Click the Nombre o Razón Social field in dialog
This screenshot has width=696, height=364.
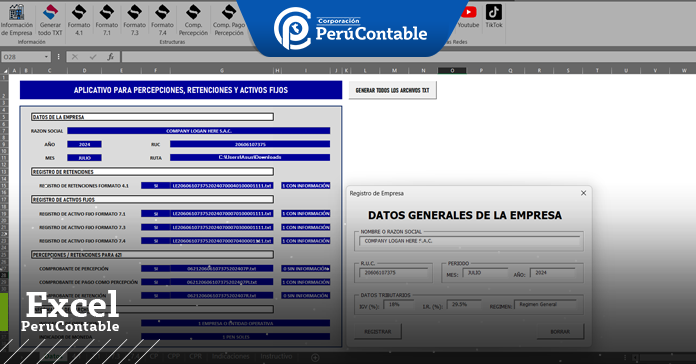(x=470, y=241)
